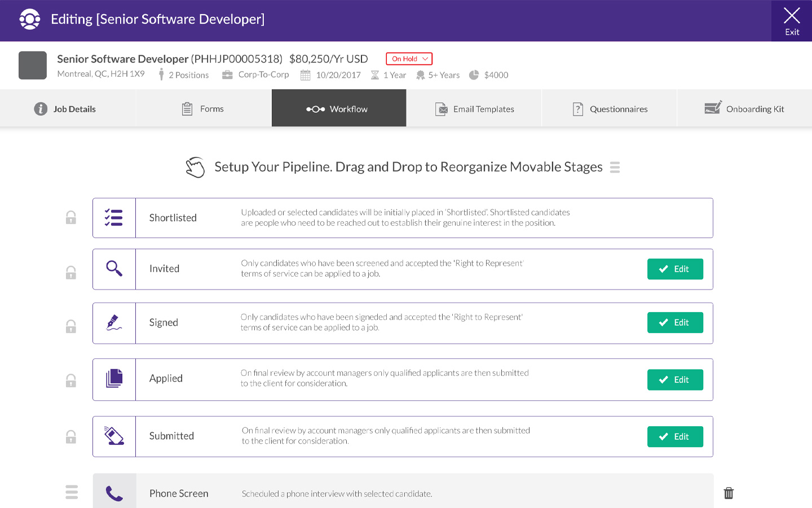This screenshot has height=508, width=812.
Task: Exit the job editor
Action: point(792,21)
